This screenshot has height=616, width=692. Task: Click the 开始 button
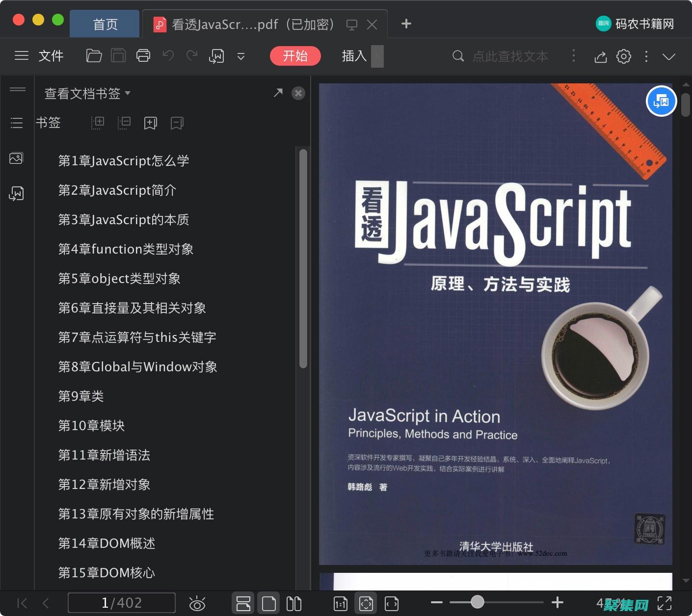[x=295, y=56]
